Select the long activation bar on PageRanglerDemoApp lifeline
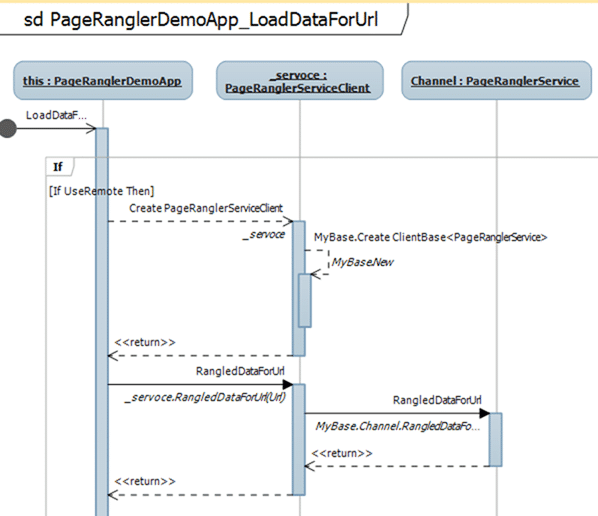The image size is (598, 516). (x=102, y=322)
